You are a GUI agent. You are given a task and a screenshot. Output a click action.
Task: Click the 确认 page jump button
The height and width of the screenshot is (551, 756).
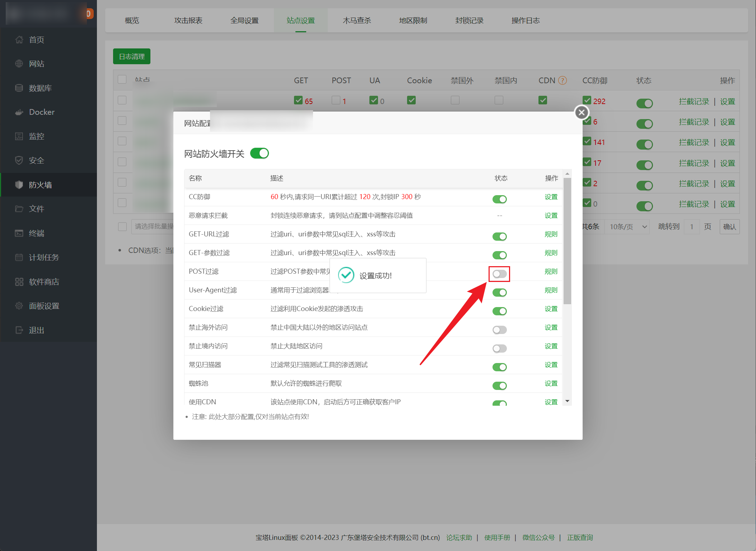(729, 227)
